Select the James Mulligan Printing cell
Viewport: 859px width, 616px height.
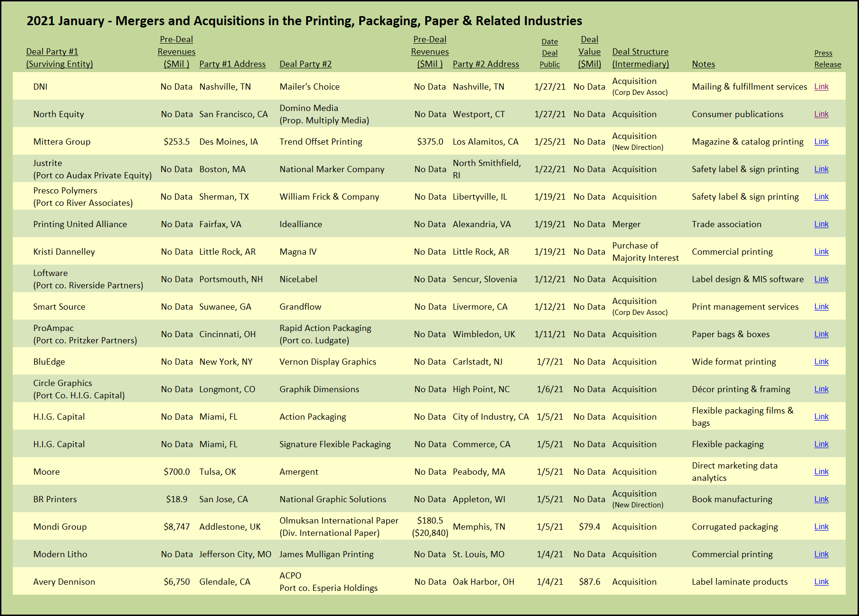[x=327, y=554]
